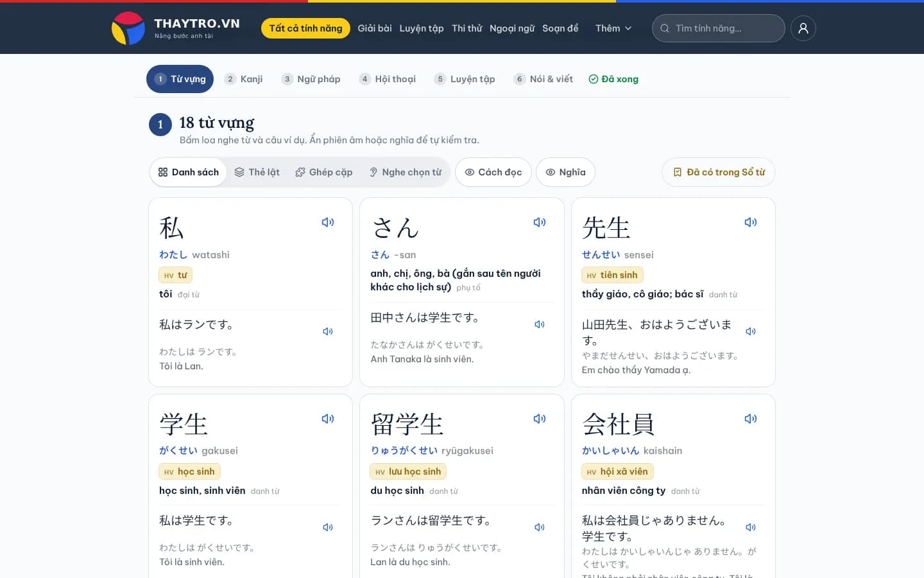Expand the Thêm dropdown menu

[x=613, y=28]
